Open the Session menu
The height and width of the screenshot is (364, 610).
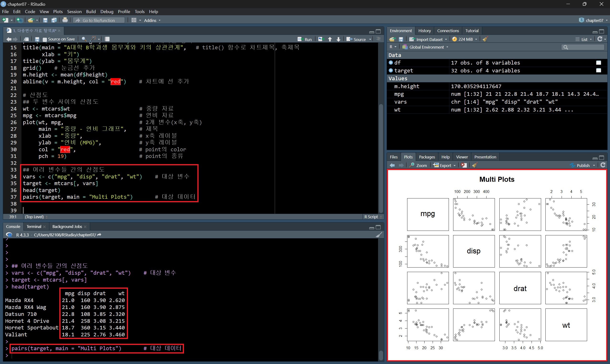[74, 11]
